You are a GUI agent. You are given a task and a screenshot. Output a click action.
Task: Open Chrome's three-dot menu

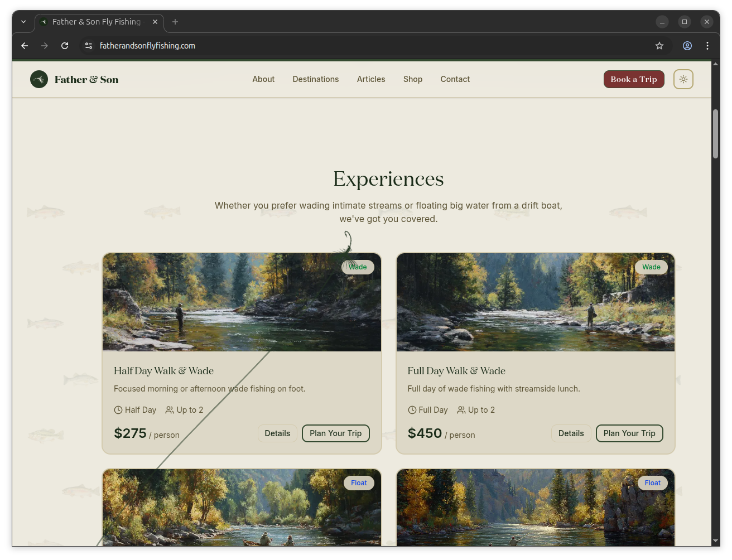[707, 46]
